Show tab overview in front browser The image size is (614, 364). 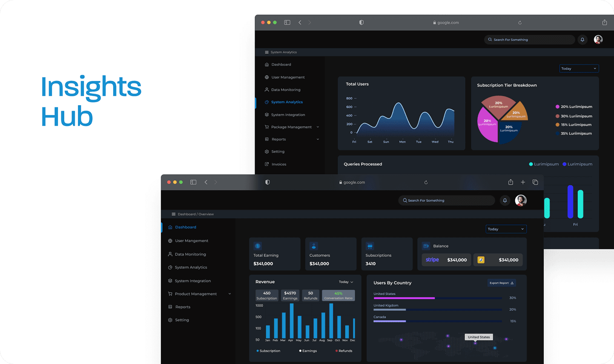(x=535, y=182)
